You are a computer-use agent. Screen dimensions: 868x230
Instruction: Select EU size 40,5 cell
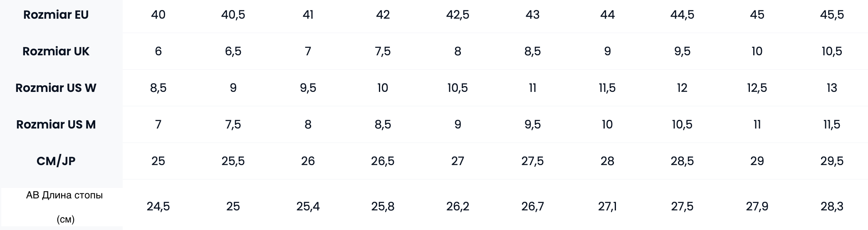pyautogui.click(x=233, y=15)
